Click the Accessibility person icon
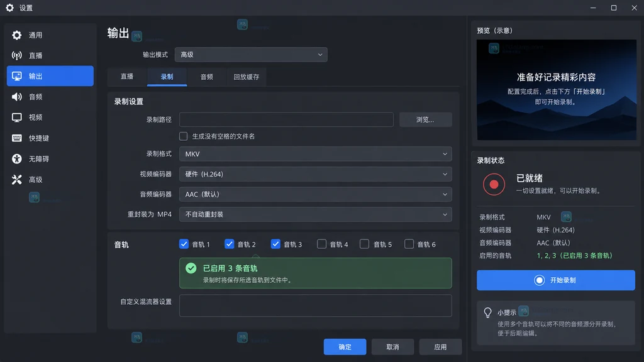Viewport: 644px width, 362px height. [x=17, y=159]
